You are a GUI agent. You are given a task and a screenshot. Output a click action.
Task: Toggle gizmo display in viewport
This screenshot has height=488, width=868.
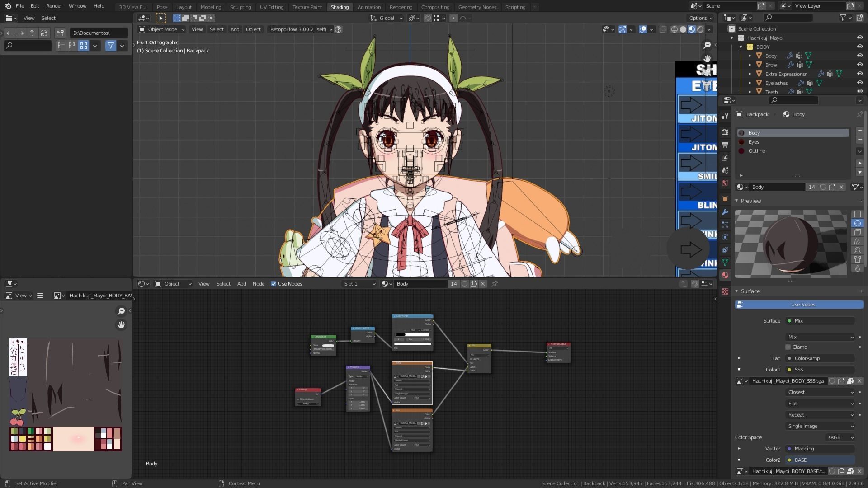(x=623, y=29)
